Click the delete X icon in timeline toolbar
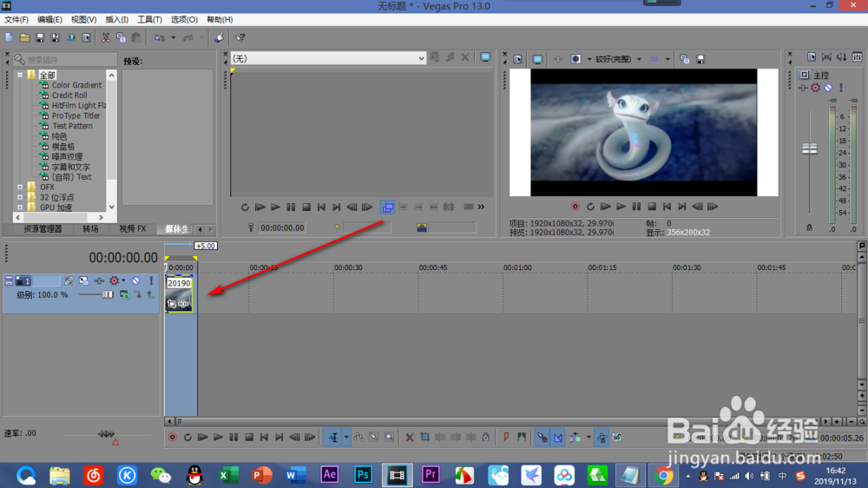The width and height of the screenshot is (868, 488). tap(410, 438)
